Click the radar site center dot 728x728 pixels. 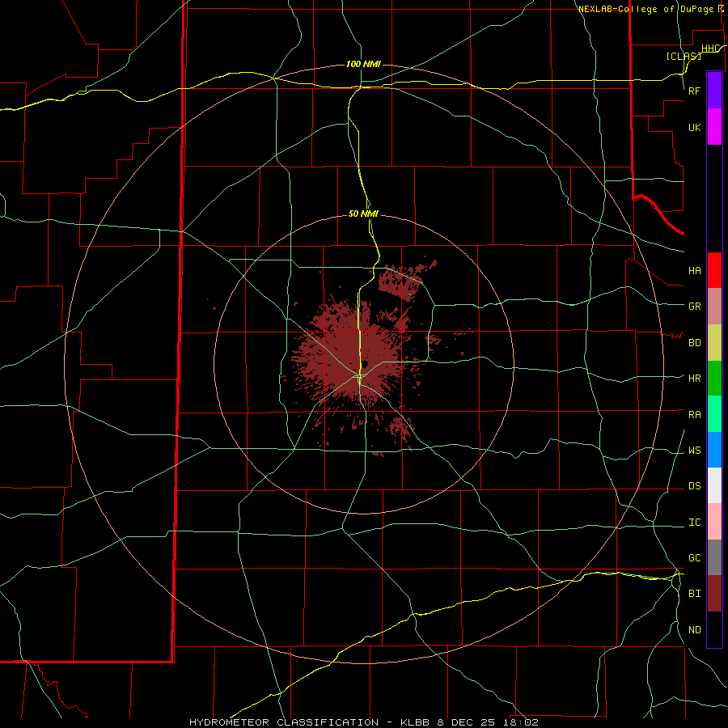tap(365, 365)
